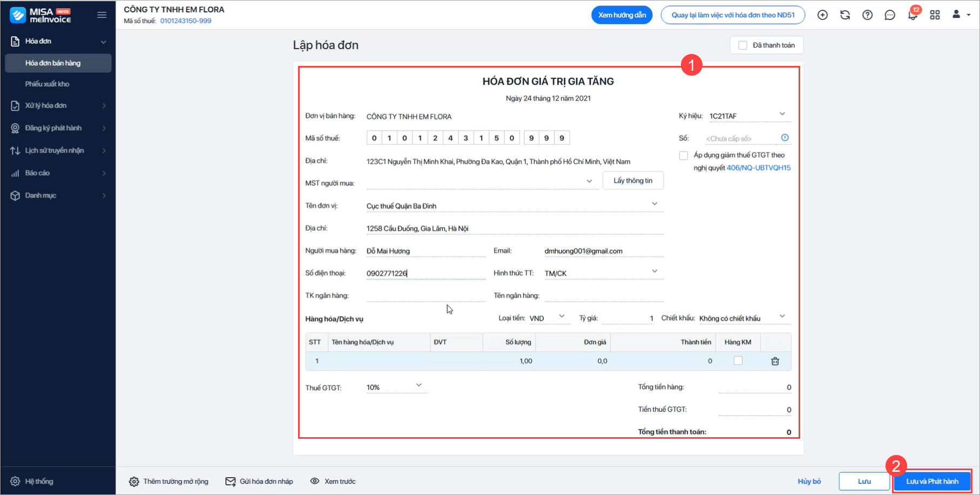Click the Lịch sử truyền nhận arrows icon
The height and width of the screenshot is (495, 980).
pyautogui.click(x=15, y=151)
